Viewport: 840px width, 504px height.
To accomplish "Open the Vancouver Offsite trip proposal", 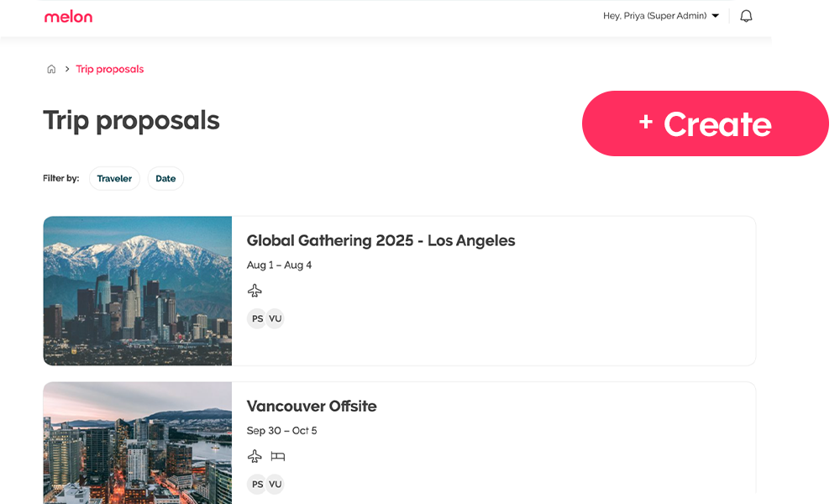I will tap(312, 406).
